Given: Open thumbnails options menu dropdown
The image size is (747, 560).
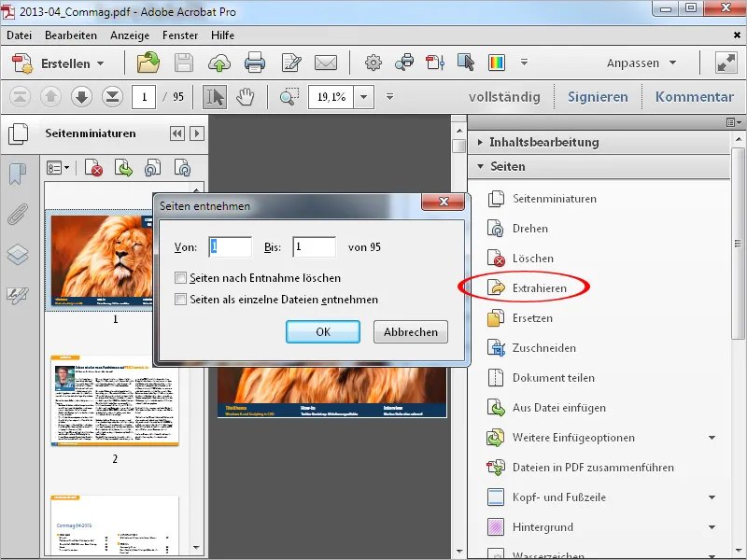Looking at the screenshot, I should click(58, 168).
